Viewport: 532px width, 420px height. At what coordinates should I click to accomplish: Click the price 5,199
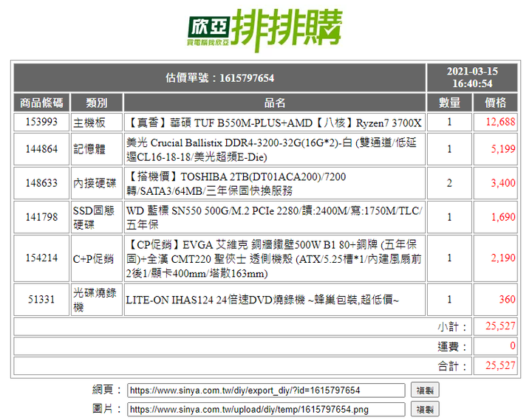pos(503,149)
